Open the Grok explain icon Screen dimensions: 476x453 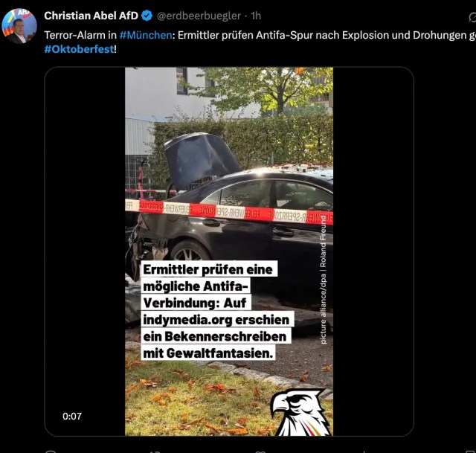click(472, 17)
